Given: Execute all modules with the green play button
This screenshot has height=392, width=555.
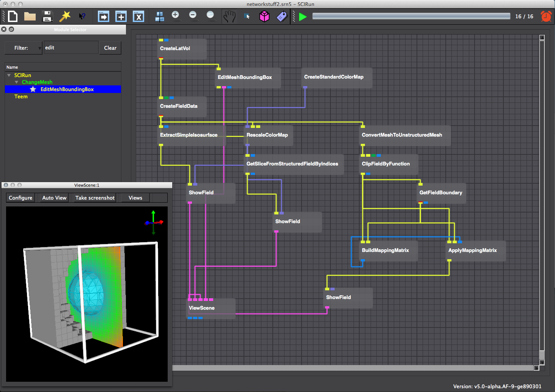Looking at the screenshot, I should point(303,17).
